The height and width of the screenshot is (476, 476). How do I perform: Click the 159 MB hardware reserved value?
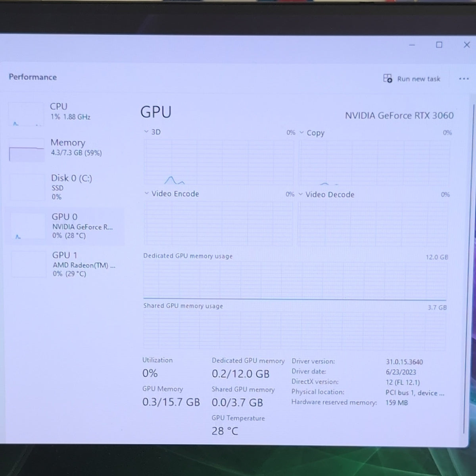396,403
